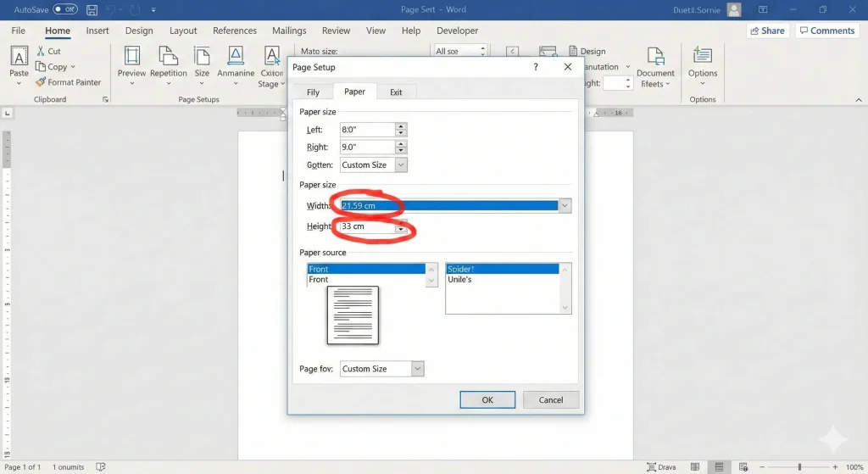Click the Cancel button
Screen dimensions: 868x474
point(551,399)
